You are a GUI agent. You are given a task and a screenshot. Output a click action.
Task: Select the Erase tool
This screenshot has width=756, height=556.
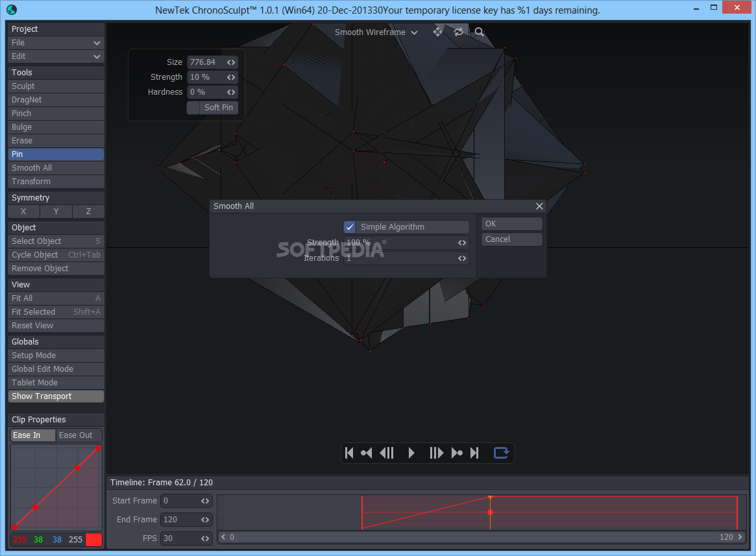tap(56, 140)
